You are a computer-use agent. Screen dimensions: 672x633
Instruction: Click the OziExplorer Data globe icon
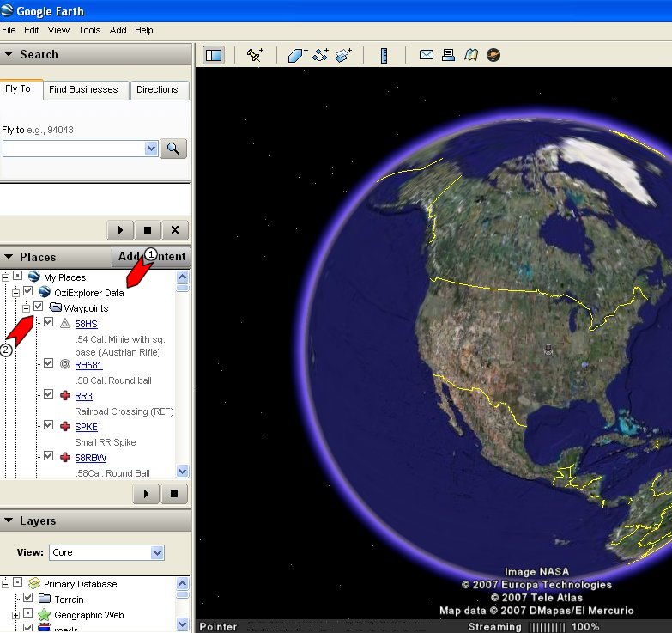pyautogui.click(x=44, y=292)
